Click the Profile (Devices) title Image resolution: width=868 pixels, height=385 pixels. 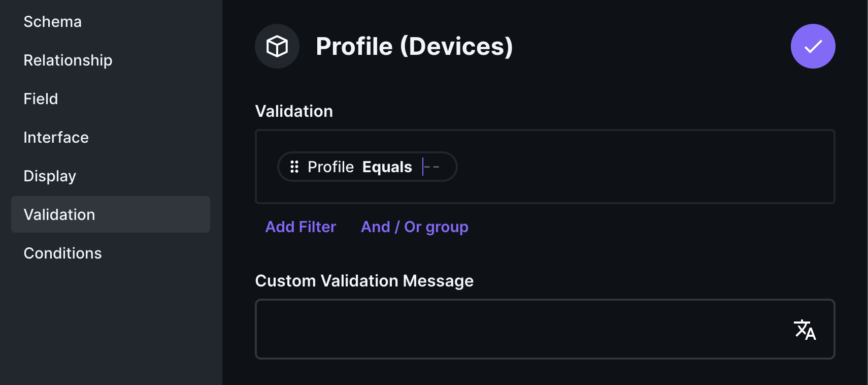[414, 46]
